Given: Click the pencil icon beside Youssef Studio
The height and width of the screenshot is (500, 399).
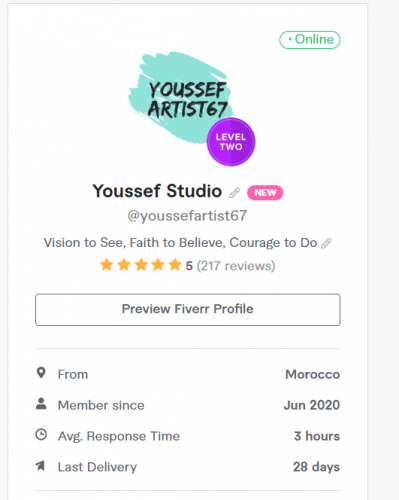Looking at the screenshot, I should point(234,193).
